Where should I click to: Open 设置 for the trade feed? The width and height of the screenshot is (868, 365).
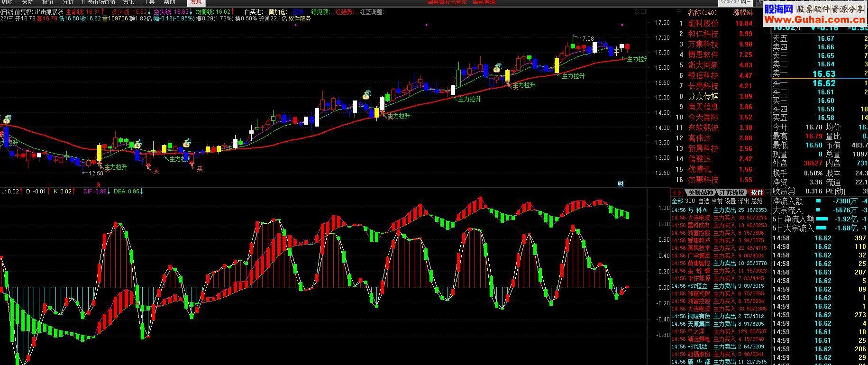point(731,201)
